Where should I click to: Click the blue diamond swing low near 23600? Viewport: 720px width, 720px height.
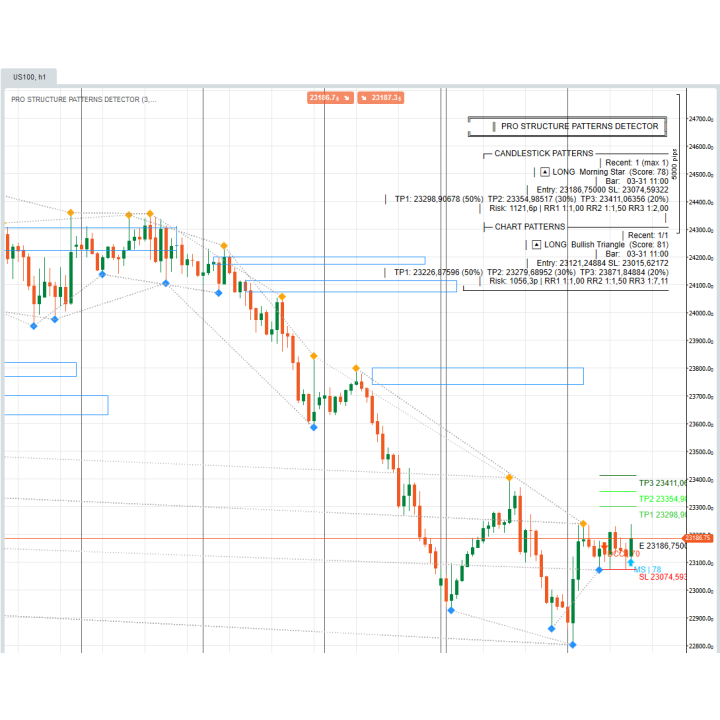tap(314, 427)
